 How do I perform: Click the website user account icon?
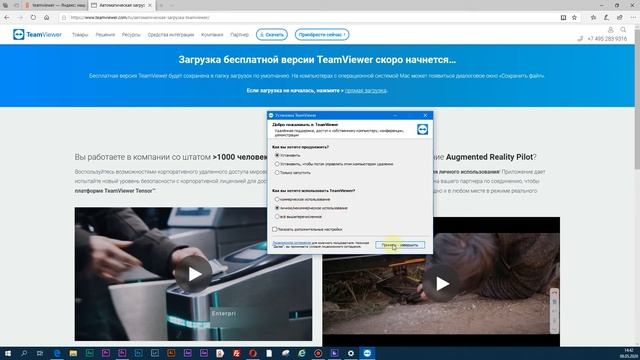pyautogui.click(x=611, y=30)
